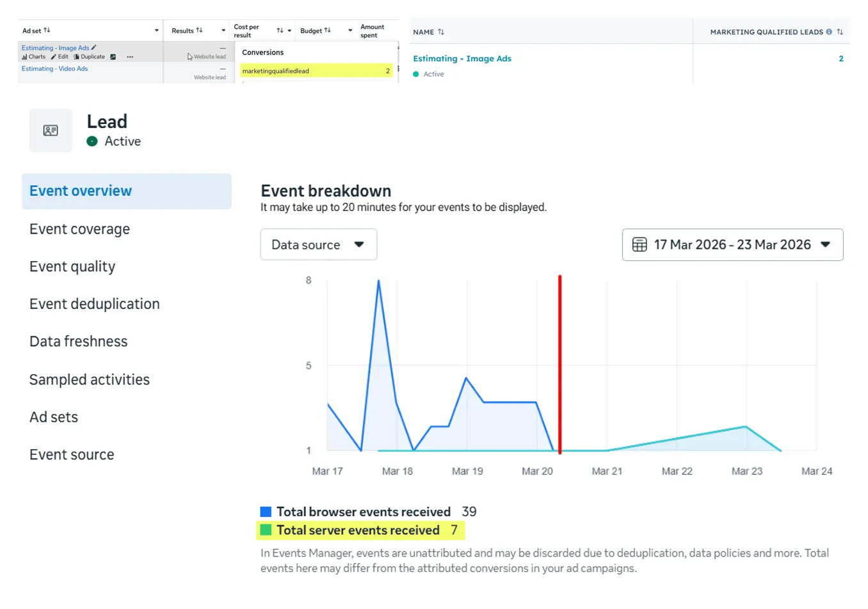Sort by the Results column arrows
868x609 pixels.
click(199, 30)
